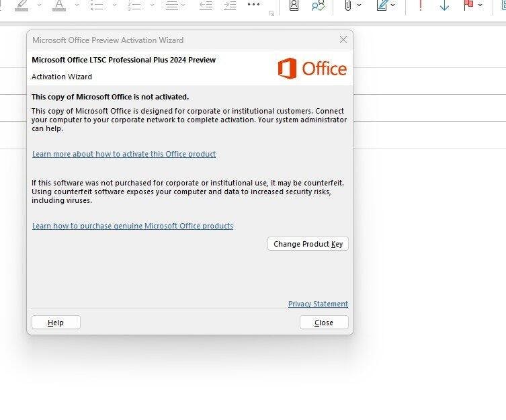This screenshot has height=420, width=506.
Task: Click the increase indent icon
Action: coord(229,5)
